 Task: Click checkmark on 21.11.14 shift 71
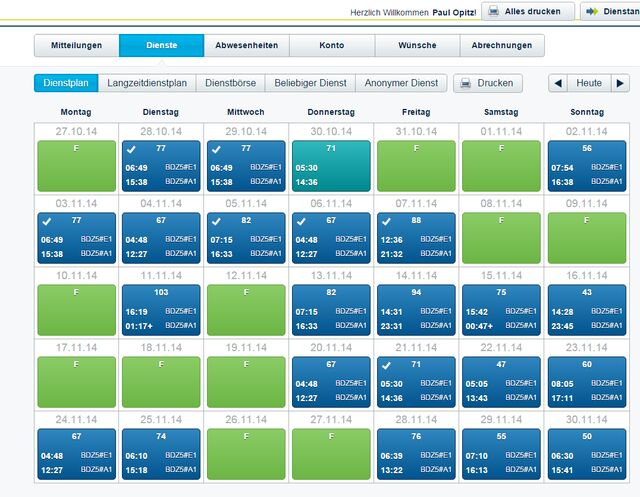point(386,366)
